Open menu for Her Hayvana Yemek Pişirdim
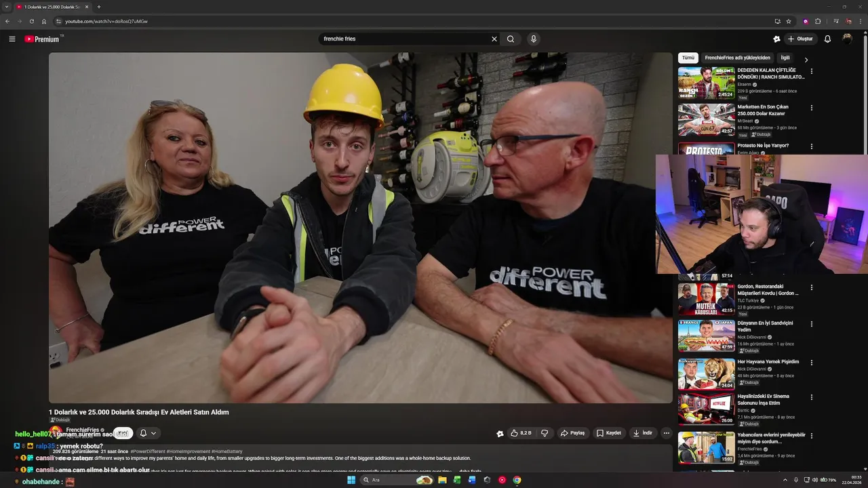The width and height of the screenshot is (868, 488). [812, 363]
